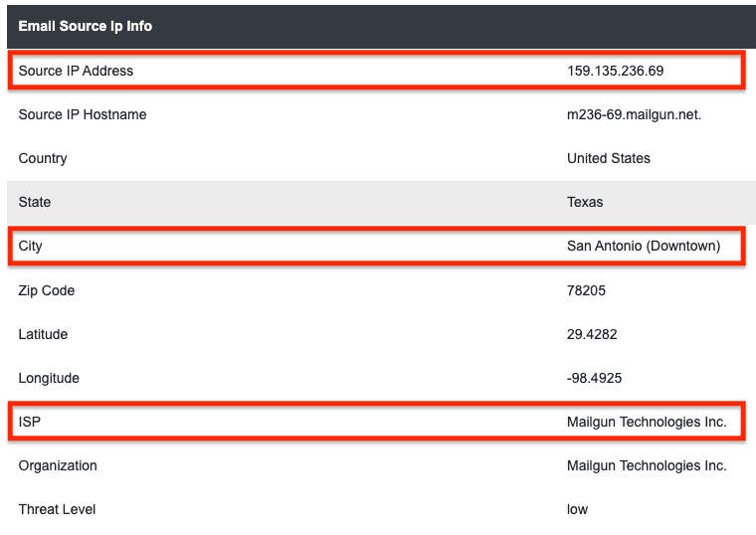Select the longitude value -98.4925
The height and width of the screenshot is (535, 756).
(x=595, y=378)
